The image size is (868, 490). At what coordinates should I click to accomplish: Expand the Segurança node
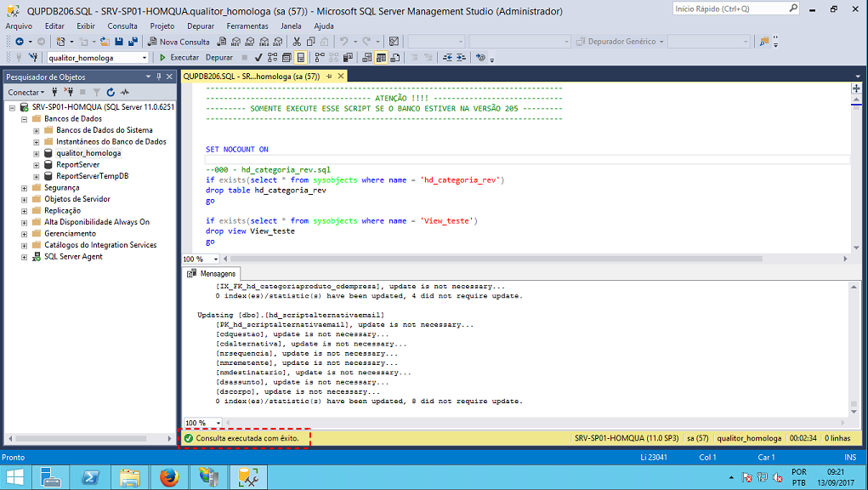pos(25,188)
